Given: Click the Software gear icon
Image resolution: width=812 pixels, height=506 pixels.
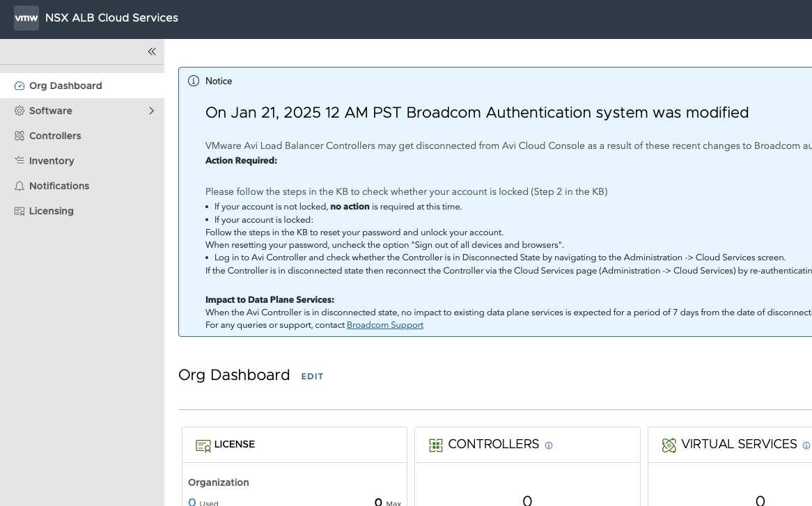Looking at the screenshot, I should [x=19, y=111].
